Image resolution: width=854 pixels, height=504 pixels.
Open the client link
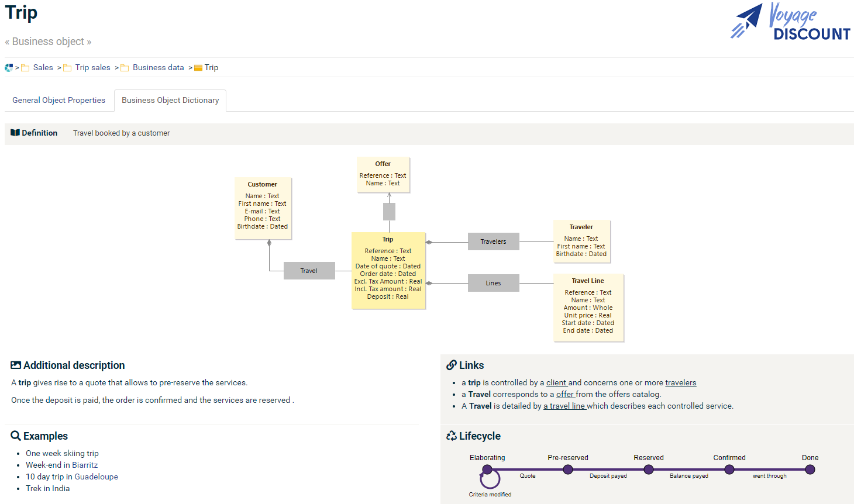pyautogui.click(x=556, y=383)
